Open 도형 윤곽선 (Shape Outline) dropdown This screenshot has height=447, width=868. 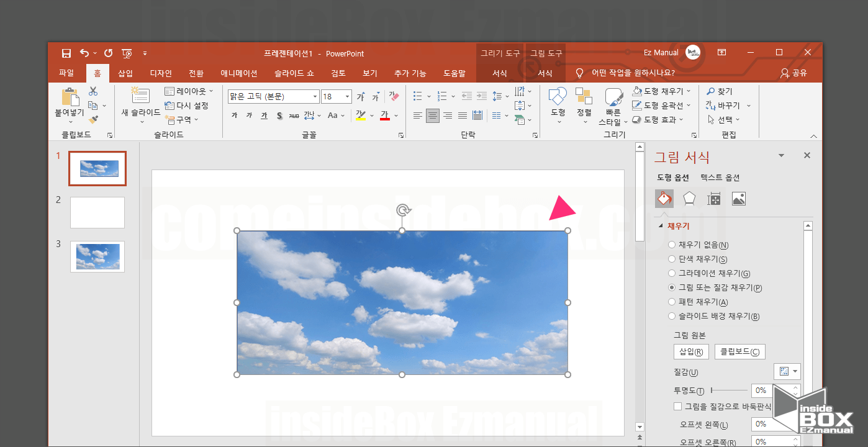(x=661, y=106)
